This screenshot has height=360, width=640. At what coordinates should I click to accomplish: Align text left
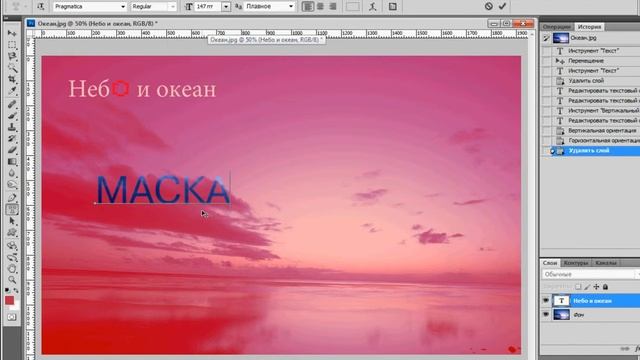click(x=308, y=7)
